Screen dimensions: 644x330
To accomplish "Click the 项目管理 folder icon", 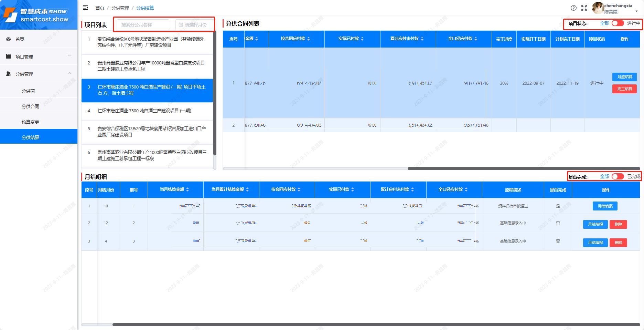I will tap(9, 56).
